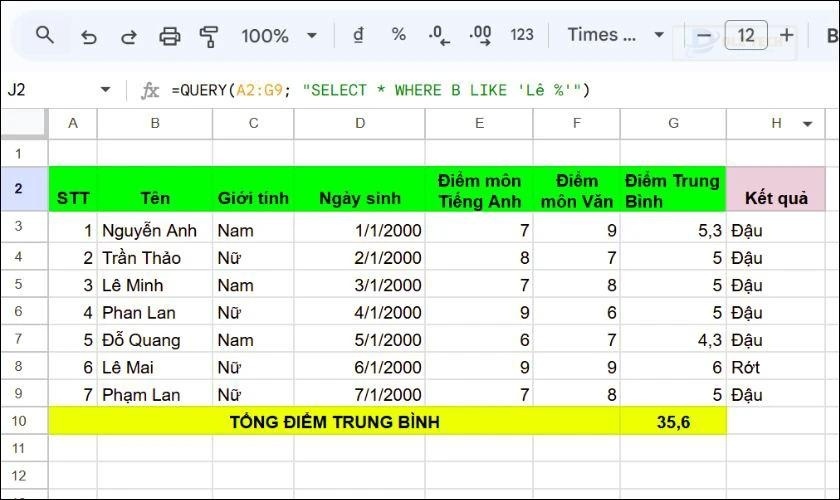Activate the paint format tool

(x=208, y=36)
